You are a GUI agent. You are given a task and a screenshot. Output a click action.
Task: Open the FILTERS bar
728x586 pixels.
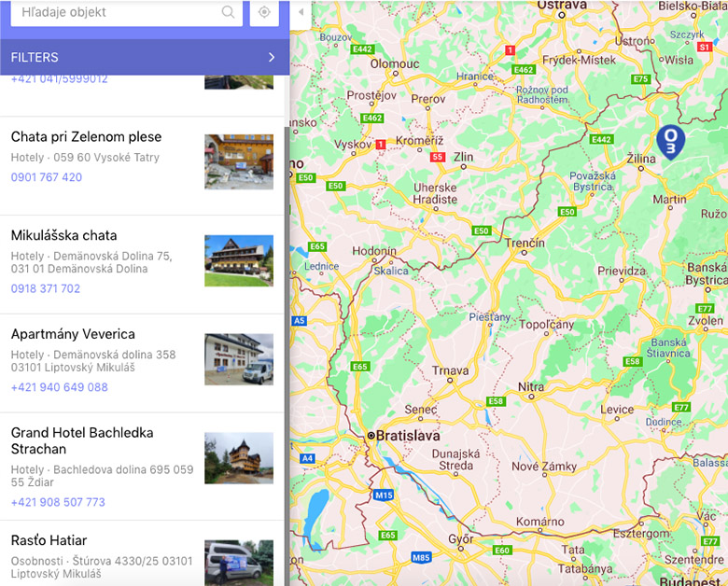[x=145, y=57]
